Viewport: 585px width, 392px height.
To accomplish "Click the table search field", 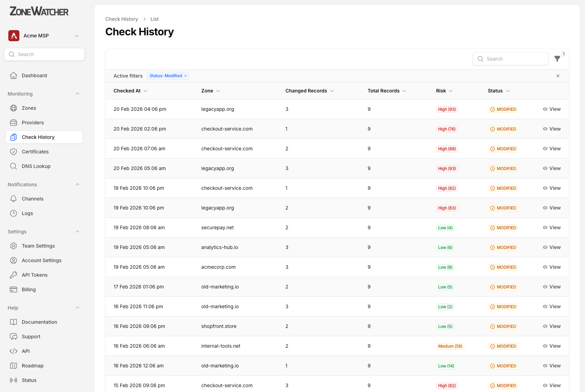I will click(511, 59).
